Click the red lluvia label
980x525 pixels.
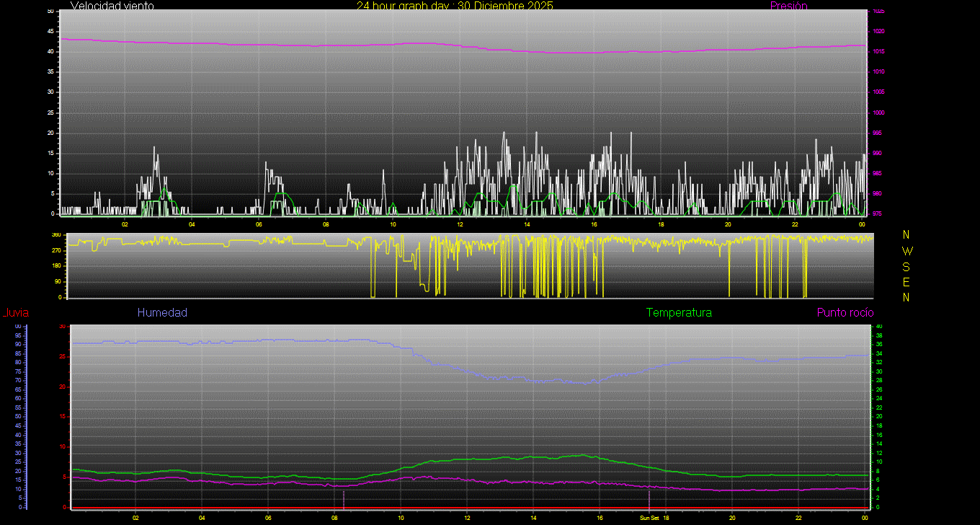pos(15,312)
